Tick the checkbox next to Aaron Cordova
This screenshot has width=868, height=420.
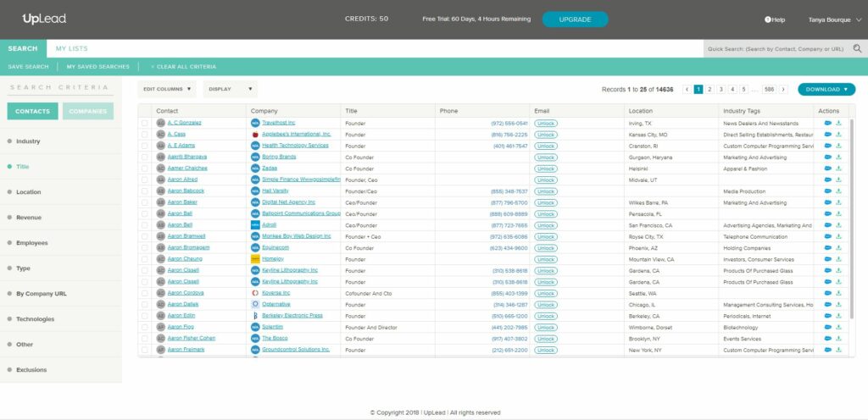click(x=144, y=292)
